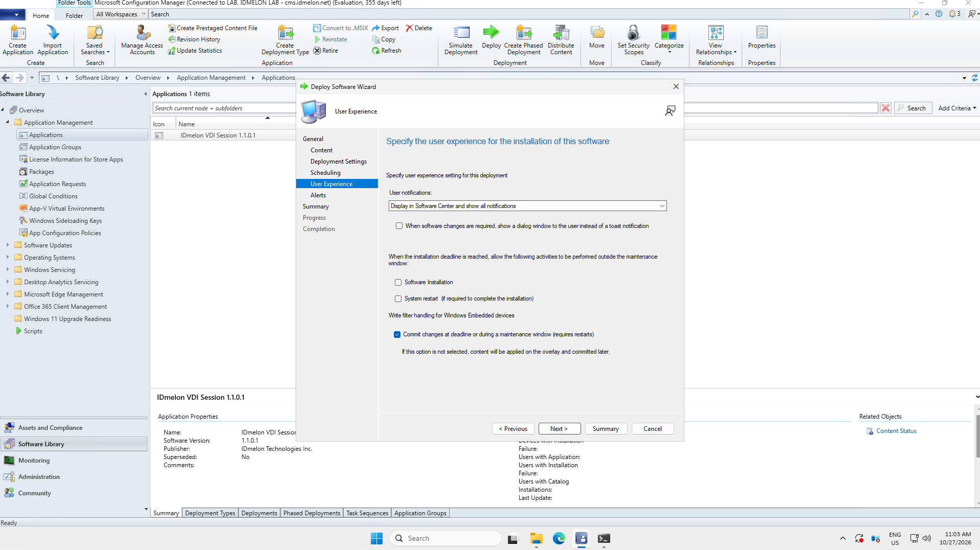Toggle the show dialog window instead of toast checkbox
The image size is (980, 550).
[x=399, y=226]
